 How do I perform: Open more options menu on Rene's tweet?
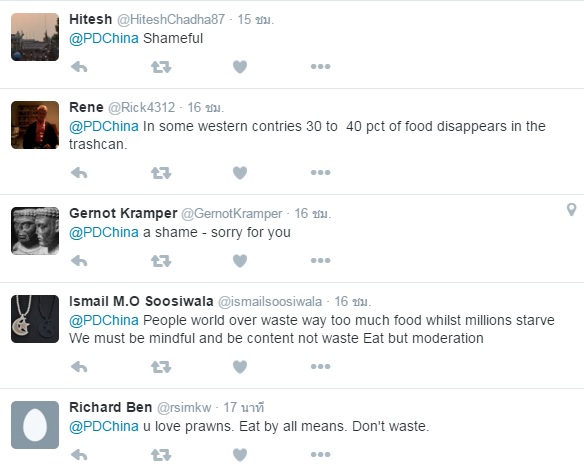point(321,172)
